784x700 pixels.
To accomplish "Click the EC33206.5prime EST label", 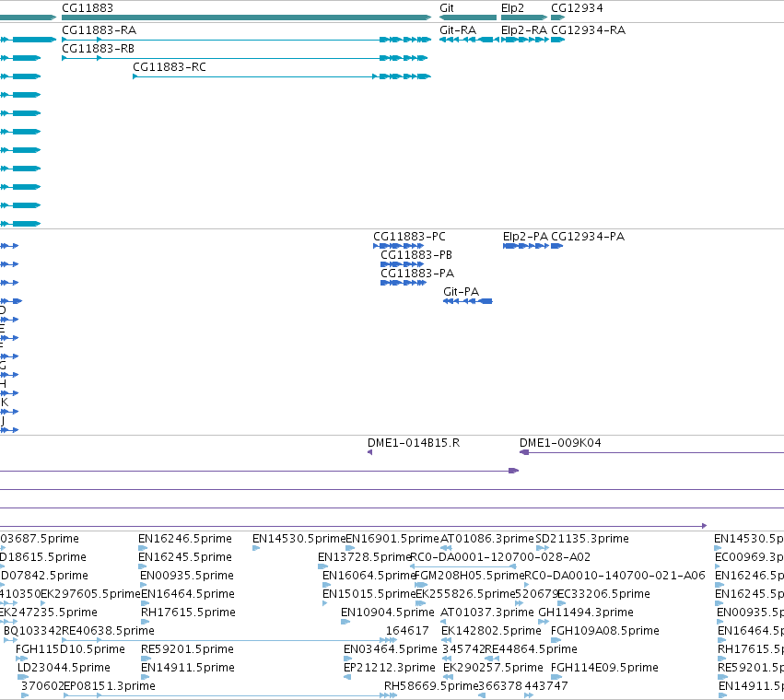I will [x=603, y=594].
